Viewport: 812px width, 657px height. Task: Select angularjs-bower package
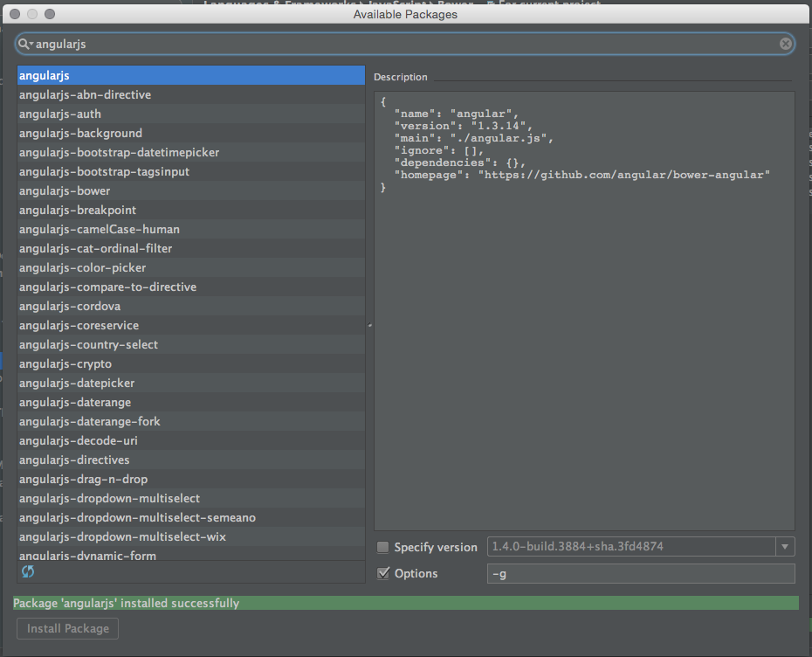point(191,190)
